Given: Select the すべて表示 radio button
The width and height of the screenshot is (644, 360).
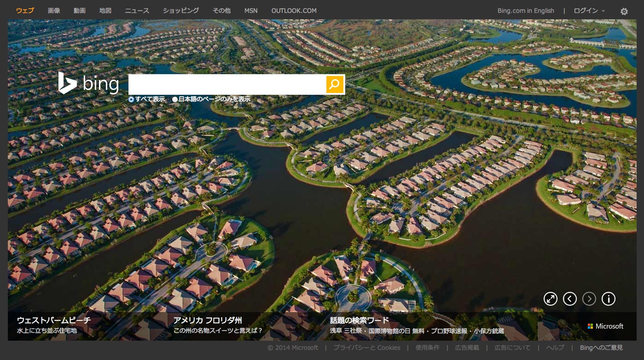Looking at the screenshot, I should point(131,99).
